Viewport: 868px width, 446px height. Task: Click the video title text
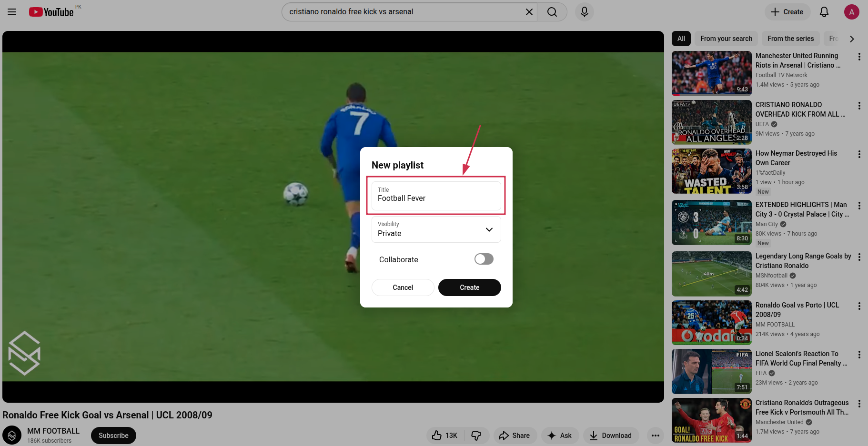(107, 415)
